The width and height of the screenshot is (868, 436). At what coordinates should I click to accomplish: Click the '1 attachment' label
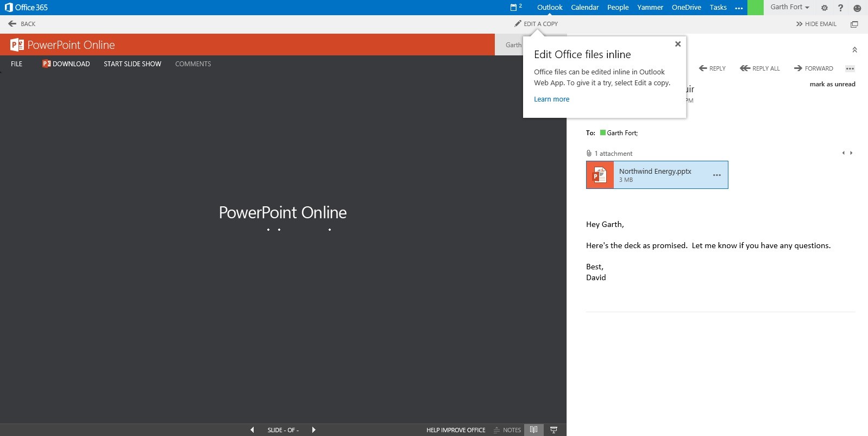pos(613,154)
